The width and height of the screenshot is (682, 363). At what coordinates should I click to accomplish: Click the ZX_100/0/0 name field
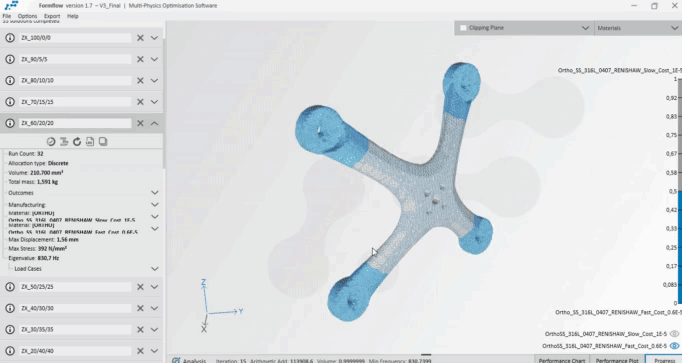[x=75, y=38]
